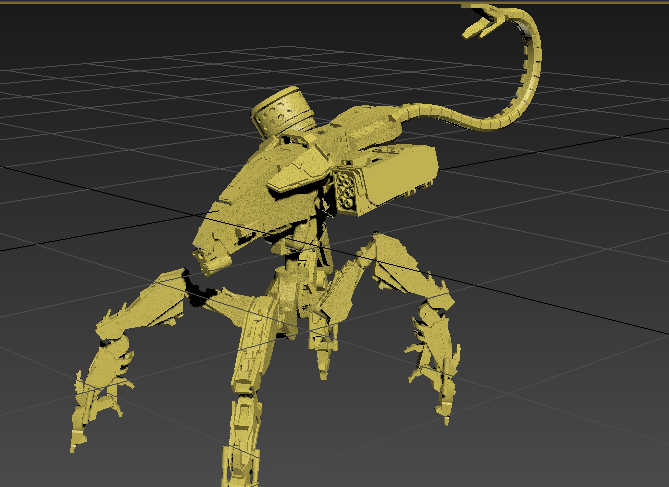Click the highlighted viewport border at top
This screenshot has width=669, height=487.
[300, 2]
